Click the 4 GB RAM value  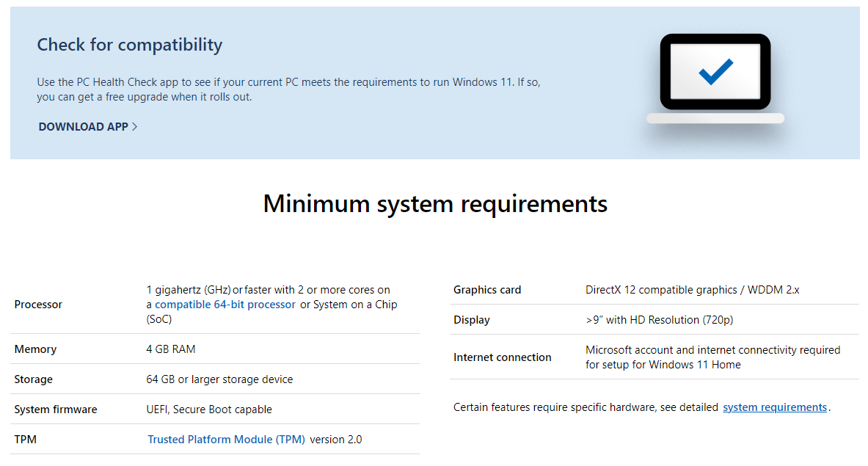click(x=170, y=349)
